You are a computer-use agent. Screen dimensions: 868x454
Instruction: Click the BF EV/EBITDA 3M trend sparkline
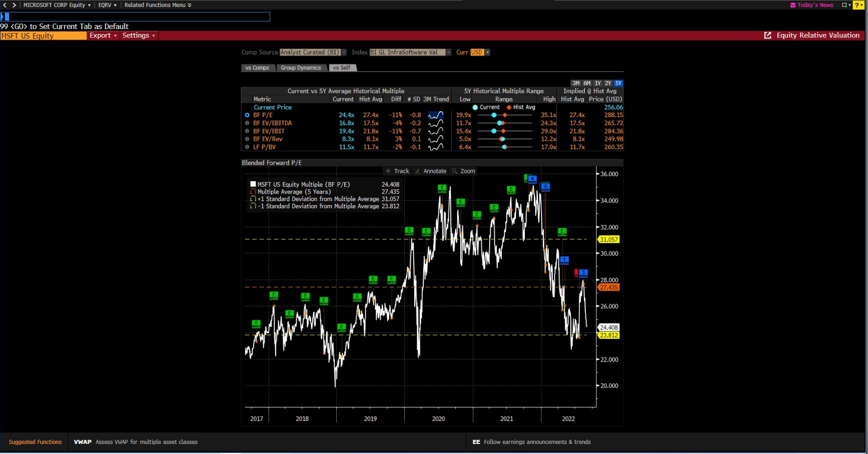436,123
